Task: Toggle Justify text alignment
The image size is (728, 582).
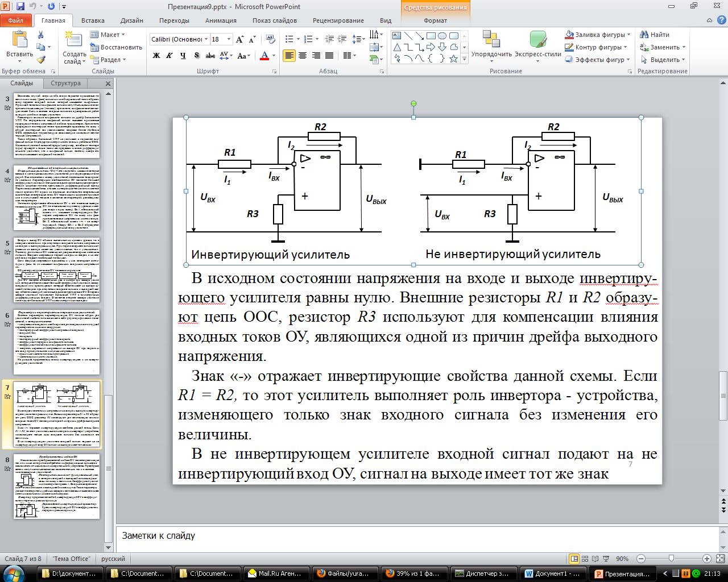Action: [329, 56]
